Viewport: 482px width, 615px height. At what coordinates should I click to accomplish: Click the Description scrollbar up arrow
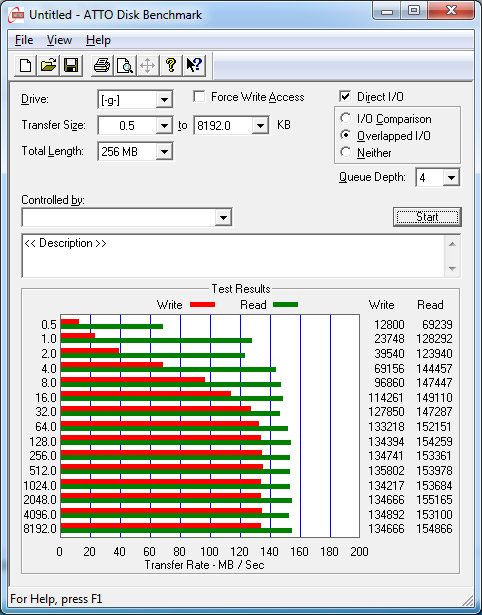[452, 244]
